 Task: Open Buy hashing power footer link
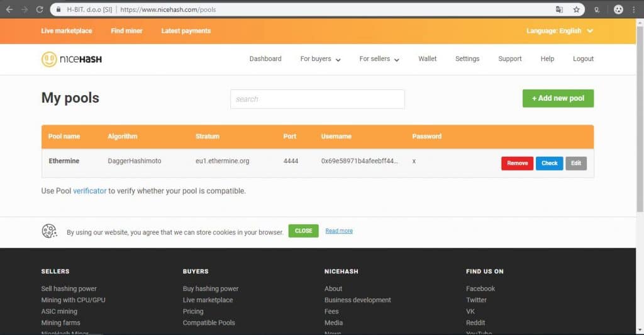[211, 288]
